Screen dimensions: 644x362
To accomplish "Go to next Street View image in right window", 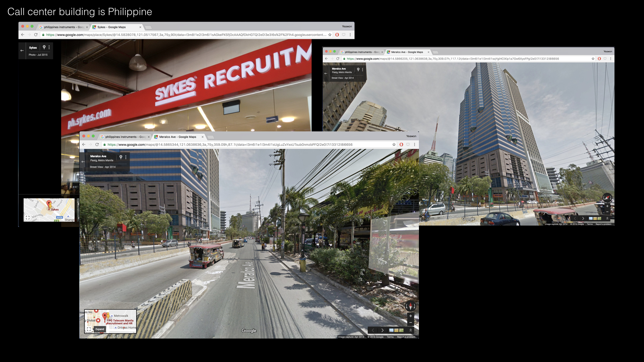I will coord(583,219).
